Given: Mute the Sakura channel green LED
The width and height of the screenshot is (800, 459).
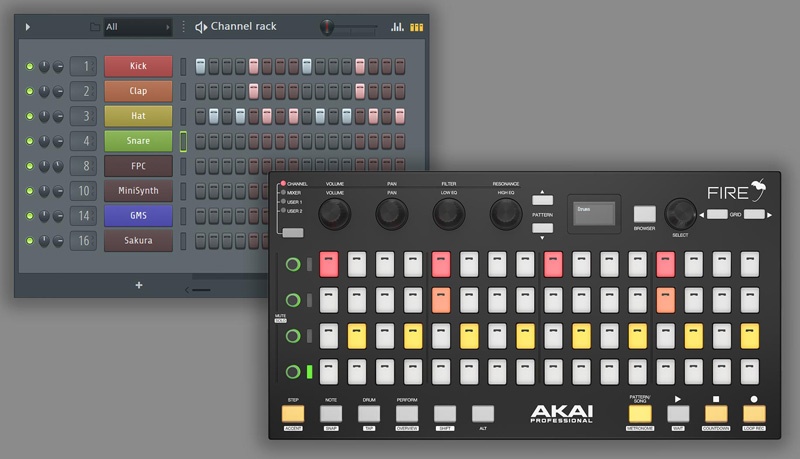Looking at the screenshot, I should 30,241.
